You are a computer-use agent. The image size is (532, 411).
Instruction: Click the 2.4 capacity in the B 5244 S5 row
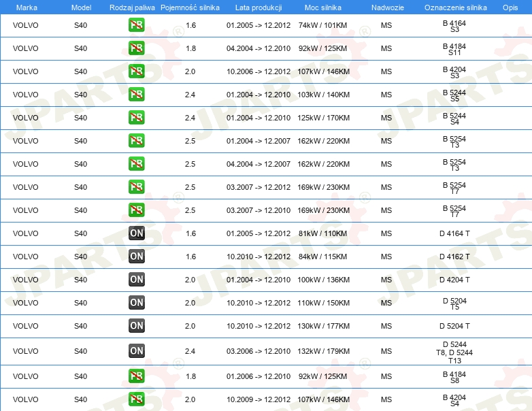pyautogui.click(x=190, y=95)
